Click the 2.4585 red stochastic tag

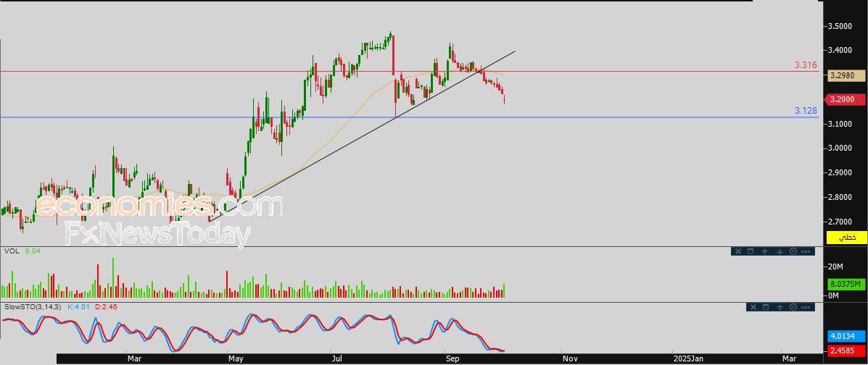click(x=846, y=350)
